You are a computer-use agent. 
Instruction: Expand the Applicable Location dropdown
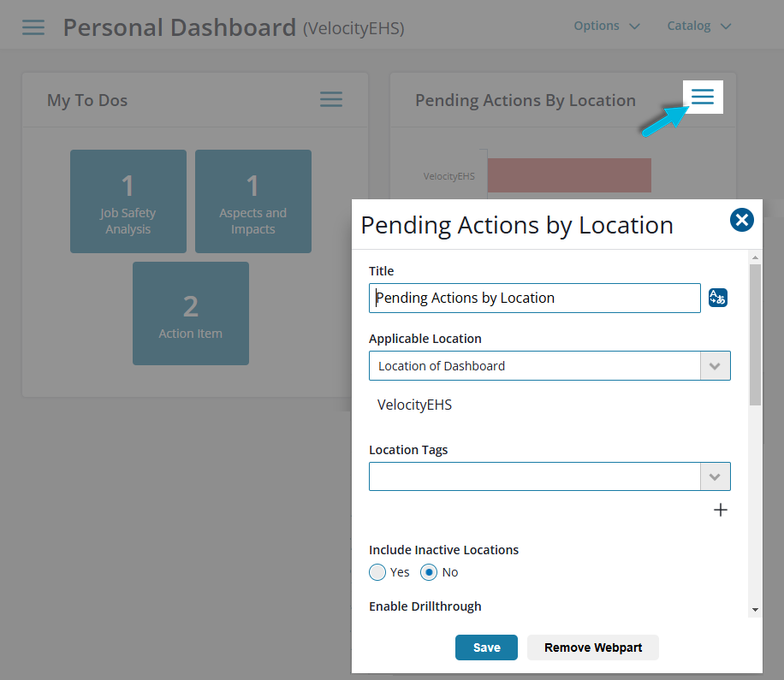pos(715,366)
